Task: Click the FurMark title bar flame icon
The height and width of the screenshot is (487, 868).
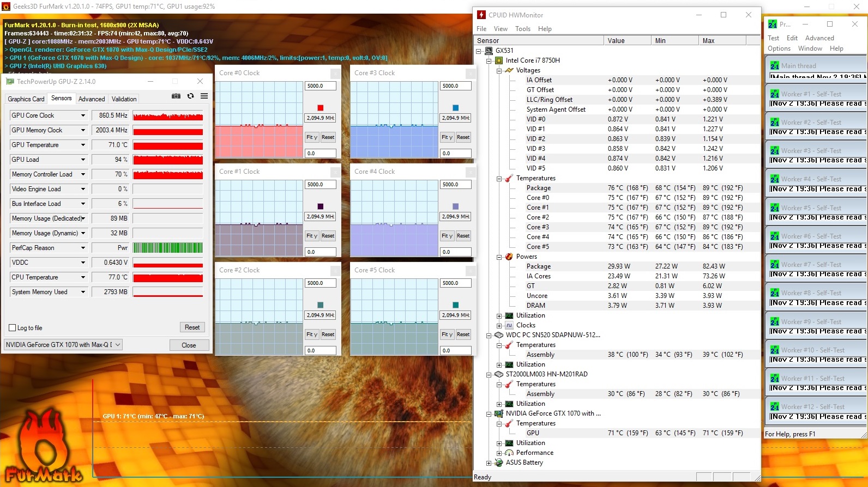Action: point(6,7)
